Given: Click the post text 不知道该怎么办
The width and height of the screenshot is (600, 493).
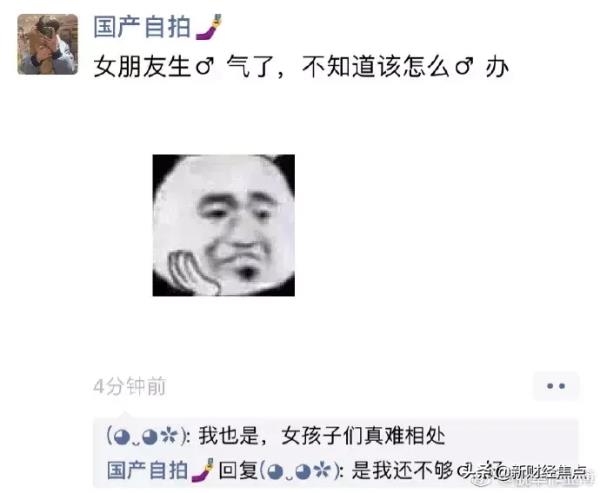Looking at the screenshot, I should point(406,67).
